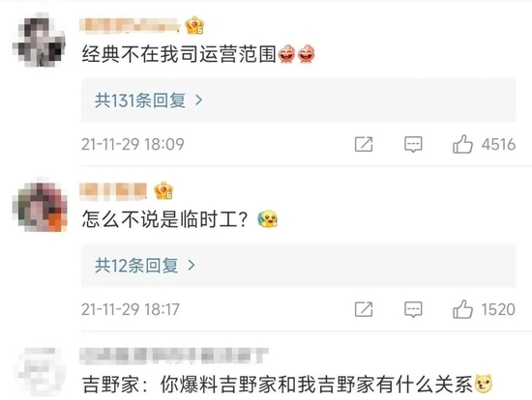Click chevron next to 共131条回复
Screen dimensions: 532x400
[199, 100]
